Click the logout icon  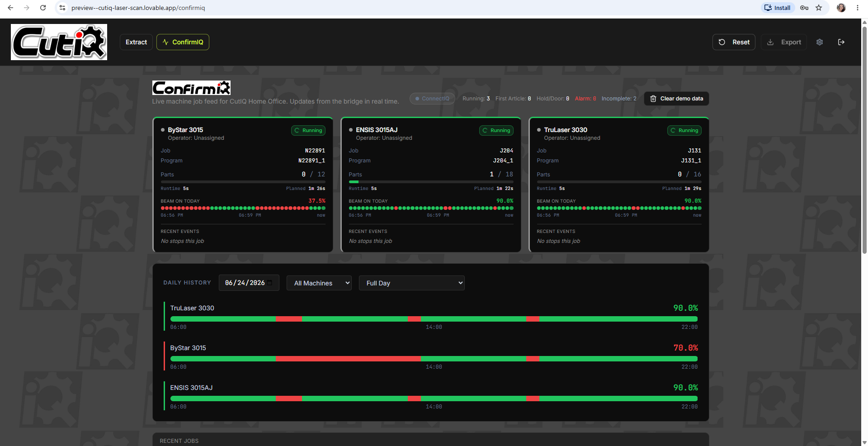841,42
